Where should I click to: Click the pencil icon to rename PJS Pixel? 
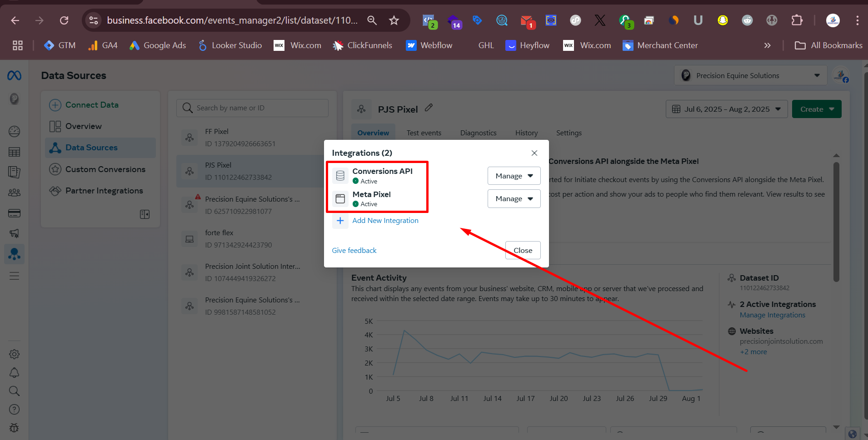click(429, 108)
